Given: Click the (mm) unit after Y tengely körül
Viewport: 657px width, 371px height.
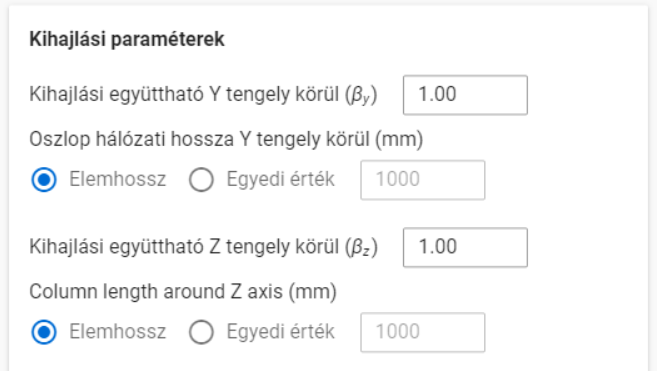Looking at the screenshot, I should [399, 139].
